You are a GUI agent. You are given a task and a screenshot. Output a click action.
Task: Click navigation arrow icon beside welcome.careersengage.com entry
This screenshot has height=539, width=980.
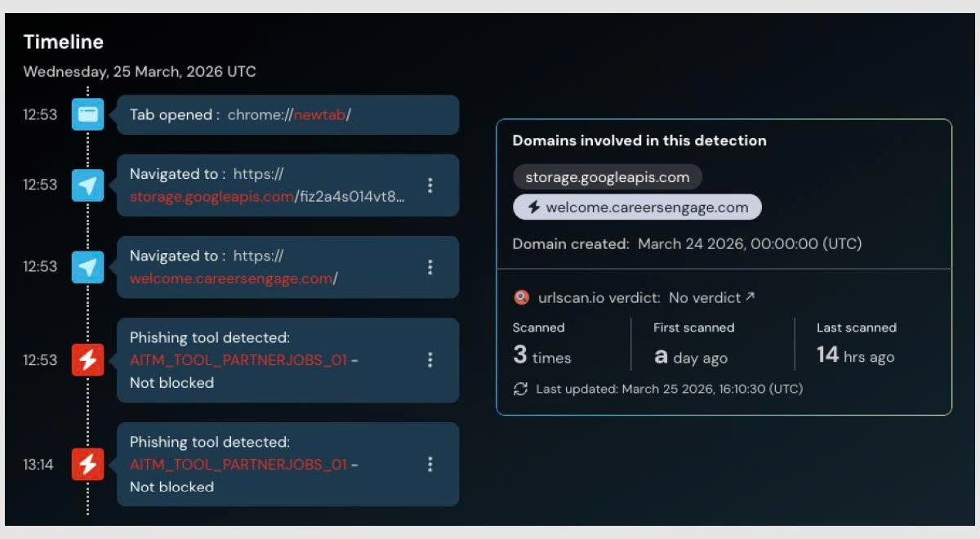pyautogui.click(x=87, y=267)
